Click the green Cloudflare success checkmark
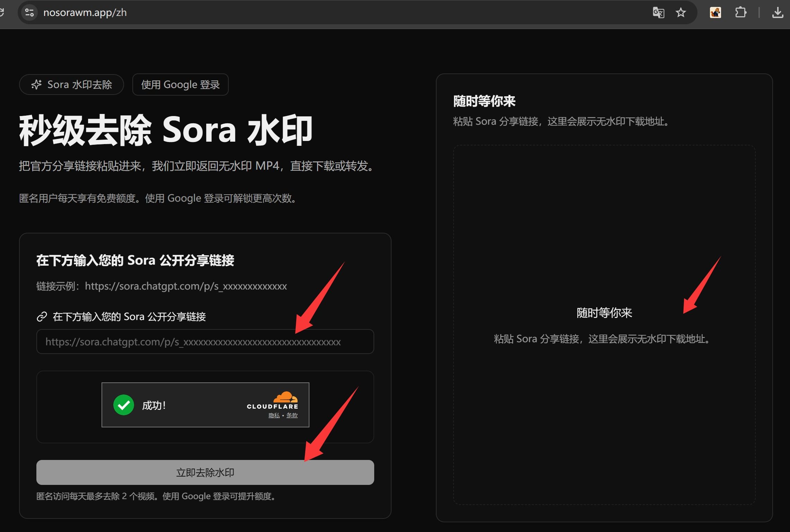This screenshot has height=532, width=790. pos(124,405)
